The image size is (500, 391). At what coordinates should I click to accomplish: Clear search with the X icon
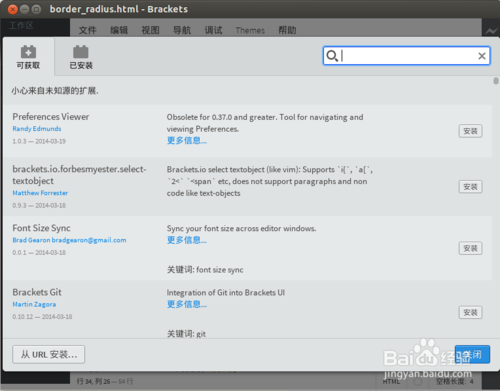[482, 56]
